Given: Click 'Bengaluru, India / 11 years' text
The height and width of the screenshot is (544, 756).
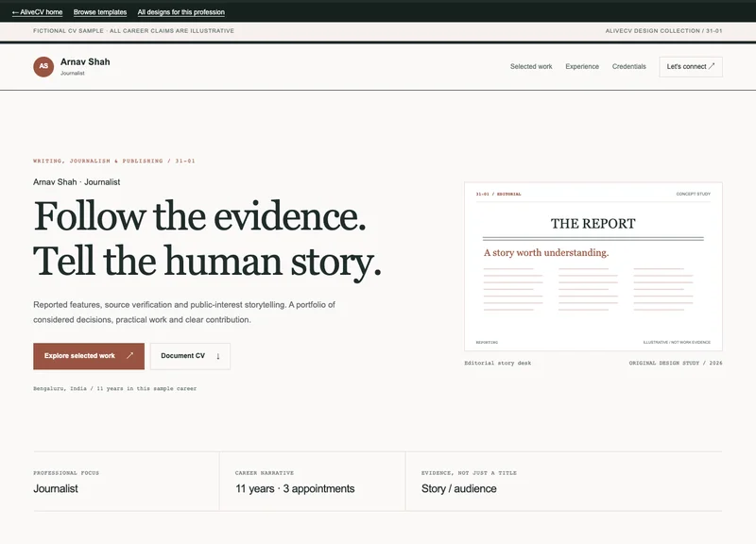Looking at the screenshot, I should point(114,388).
